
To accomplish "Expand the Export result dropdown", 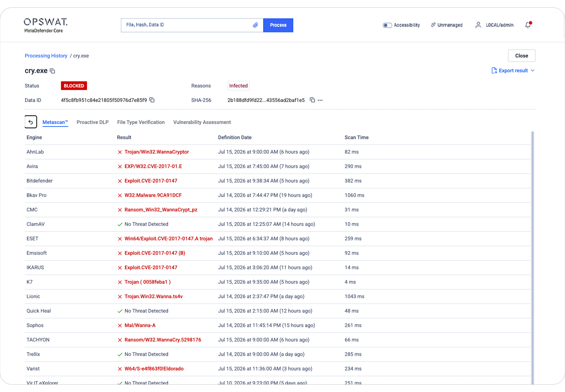I will (513, 71).
